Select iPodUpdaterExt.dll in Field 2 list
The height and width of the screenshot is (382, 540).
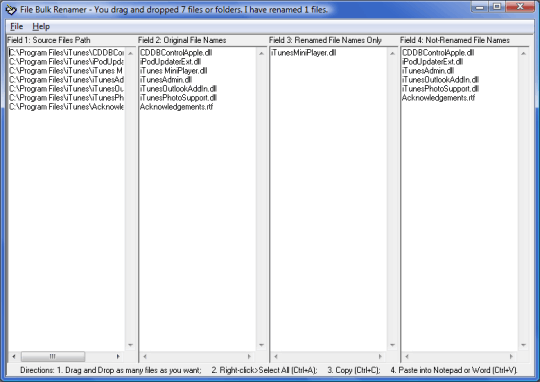[x=170, y=62]
